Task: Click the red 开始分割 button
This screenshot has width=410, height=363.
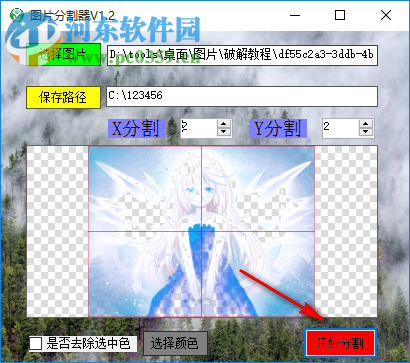Action: tap(340, 343)
